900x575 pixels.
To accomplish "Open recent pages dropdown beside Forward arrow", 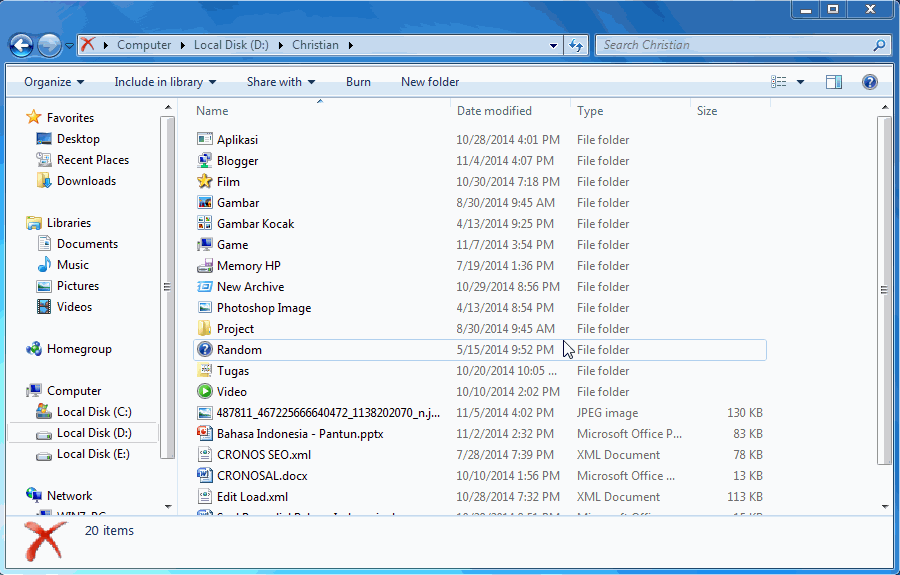I will (69, 45).
